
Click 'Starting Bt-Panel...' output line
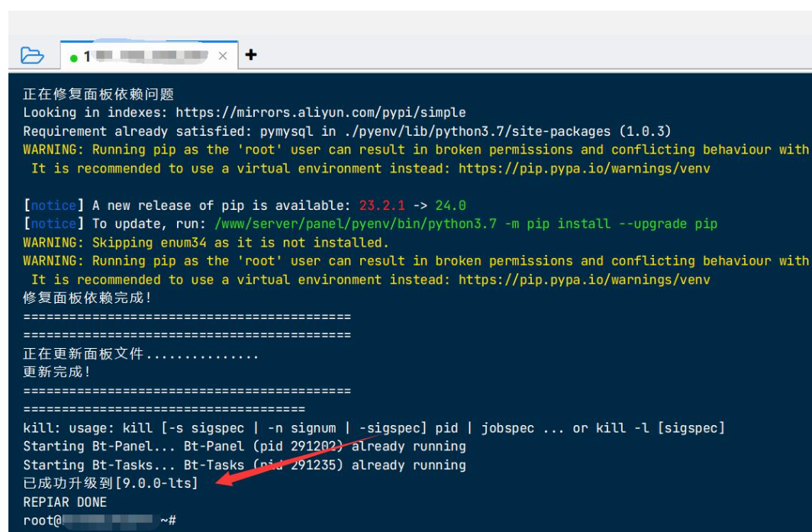[x=244, y=446]
